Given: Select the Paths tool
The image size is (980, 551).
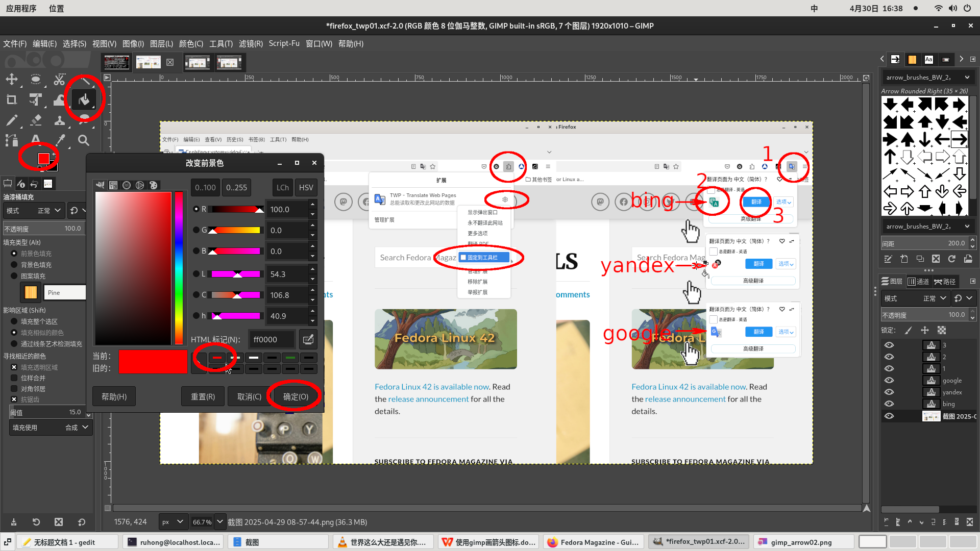Looking at the screenshot, I should [x=11, y=140].
